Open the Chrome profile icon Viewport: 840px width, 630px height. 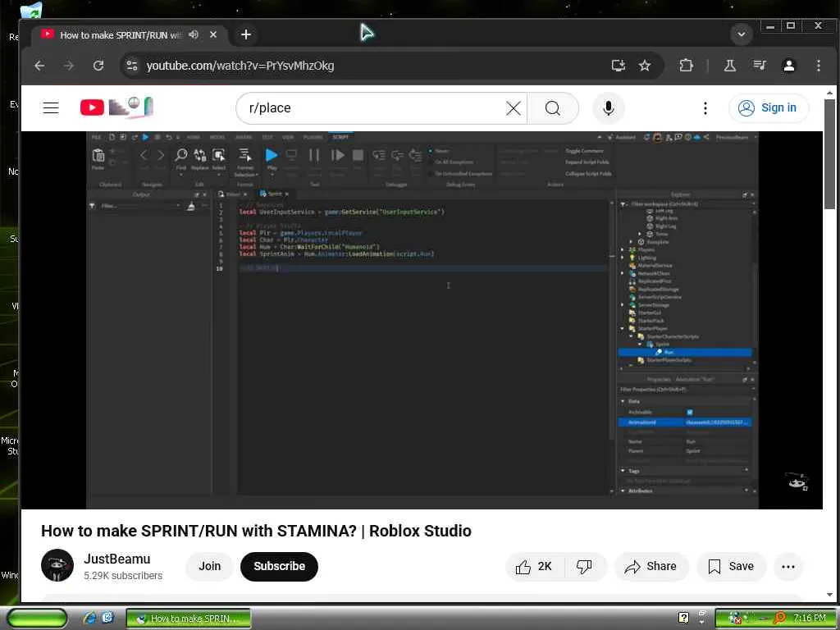tap(788, 66)
